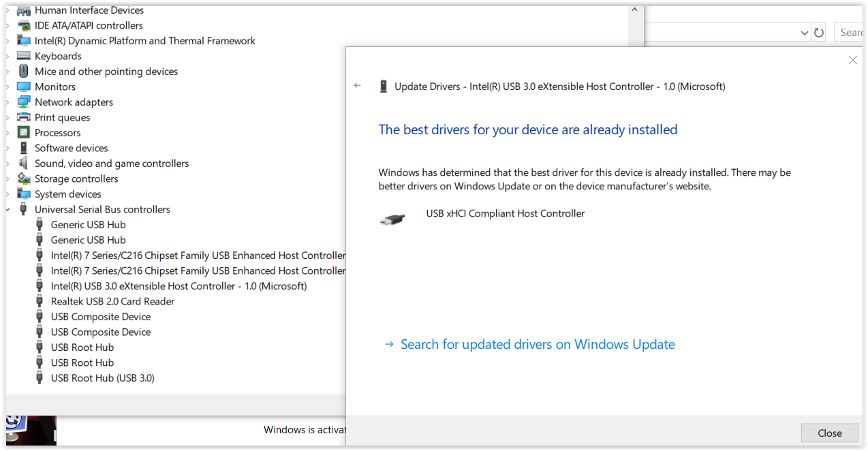
Task: Expand the Processors node
Action: (7, 133)
